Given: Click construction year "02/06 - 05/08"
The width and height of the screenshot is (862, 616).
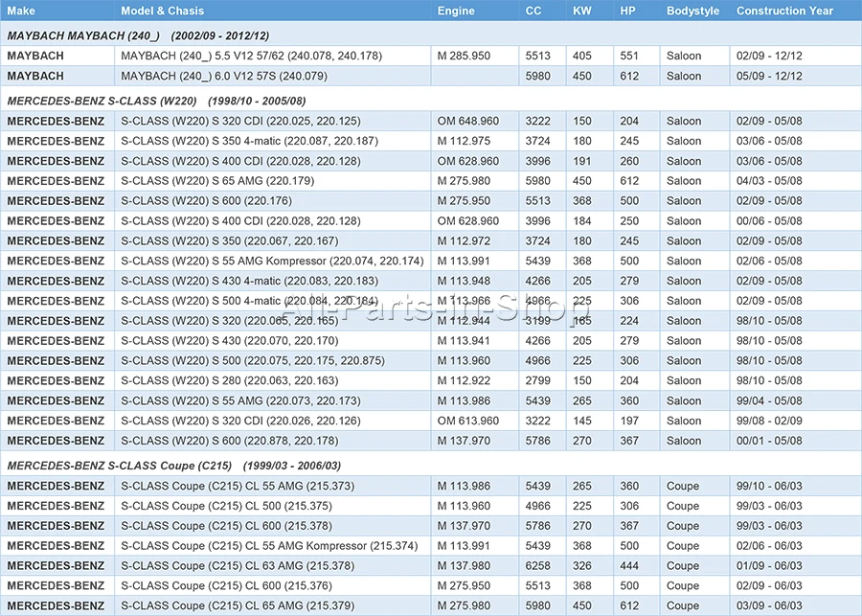Looking at the screenshot, I should [769, 261].
